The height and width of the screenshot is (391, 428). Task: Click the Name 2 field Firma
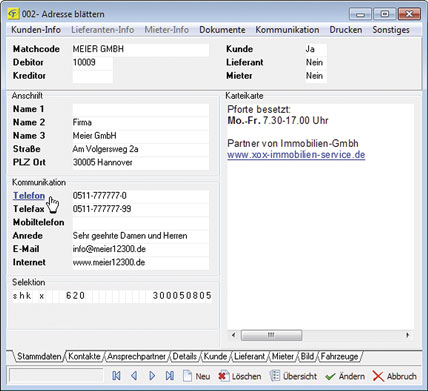(x=141, y=123)
